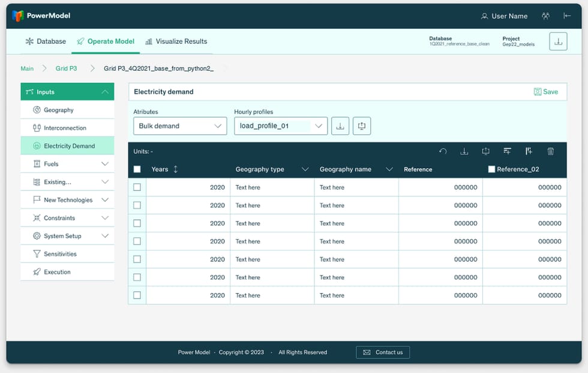Viewport: 588px width, 373px height.
Task: Toggle the select-all checkbox in table header
Action: point(137,169)
